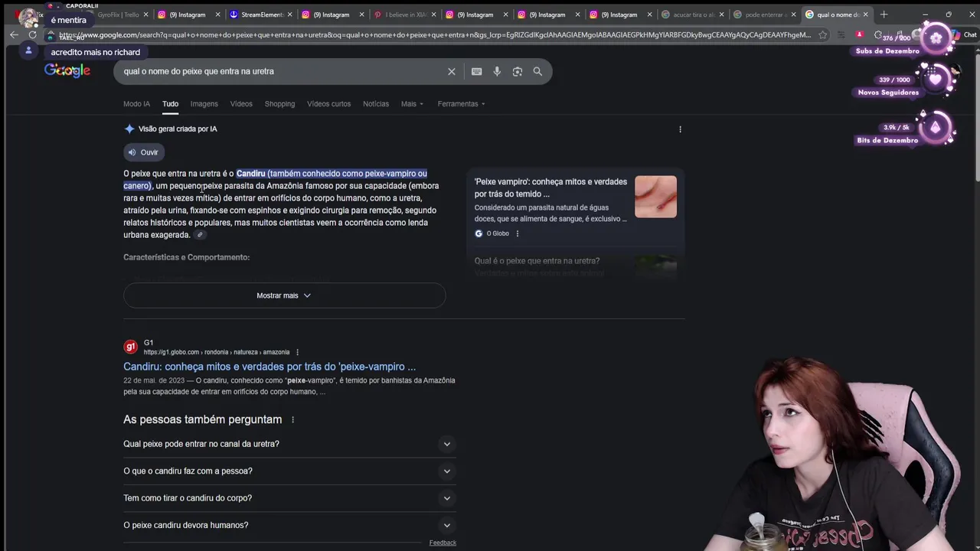Viewport: 980px width, 551px height.
Task: Expand 'Qual peixe pode entrar no canal da uretra?'
Action: click(x=289, y=444)
